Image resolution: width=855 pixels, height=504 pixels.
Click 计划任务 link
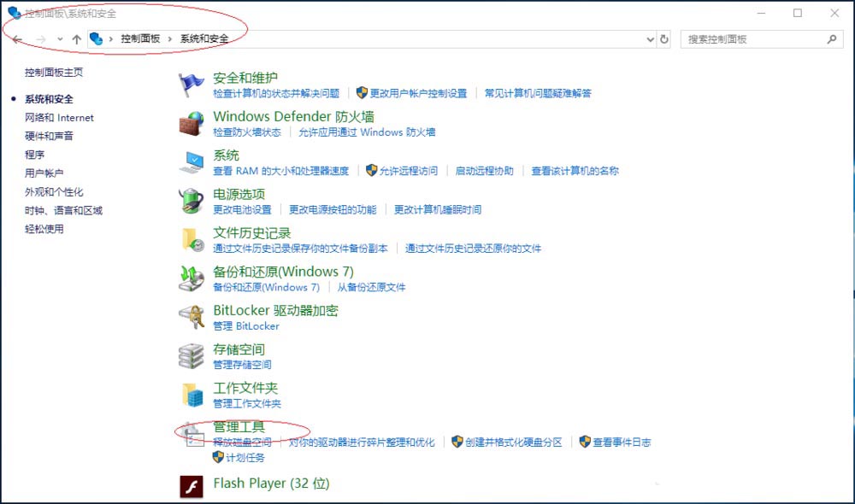pos(245,458)
